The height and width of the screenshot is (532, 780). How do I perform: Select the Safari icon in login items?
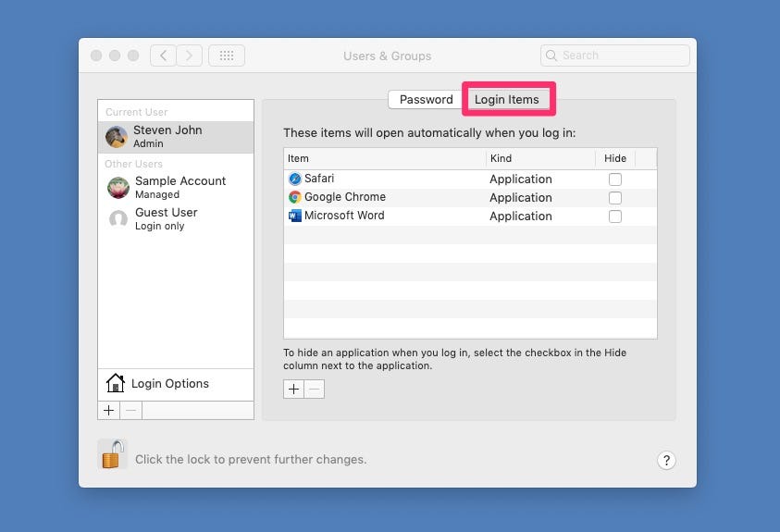tap(295, 179)
